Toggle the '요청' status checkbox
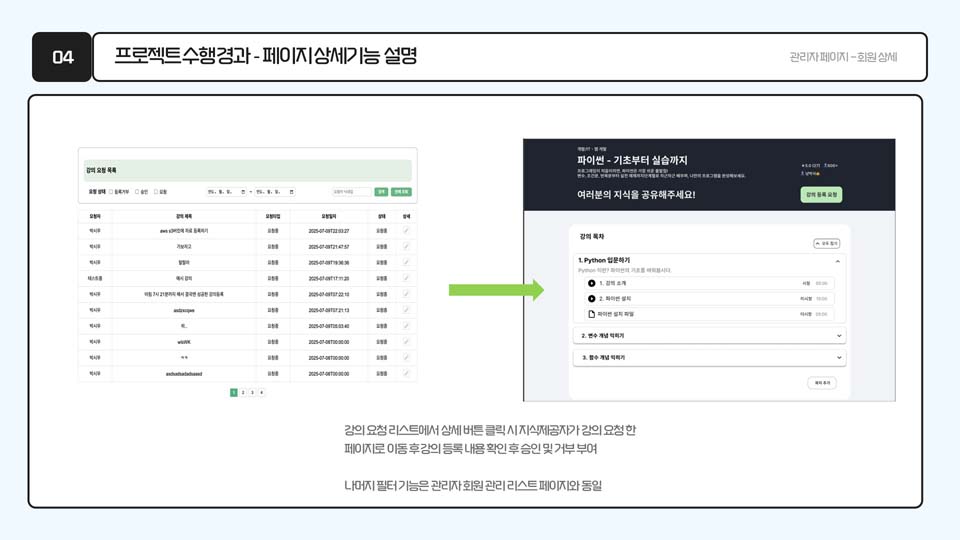Viewport: 960px width, 540px height. click(156, 192)
